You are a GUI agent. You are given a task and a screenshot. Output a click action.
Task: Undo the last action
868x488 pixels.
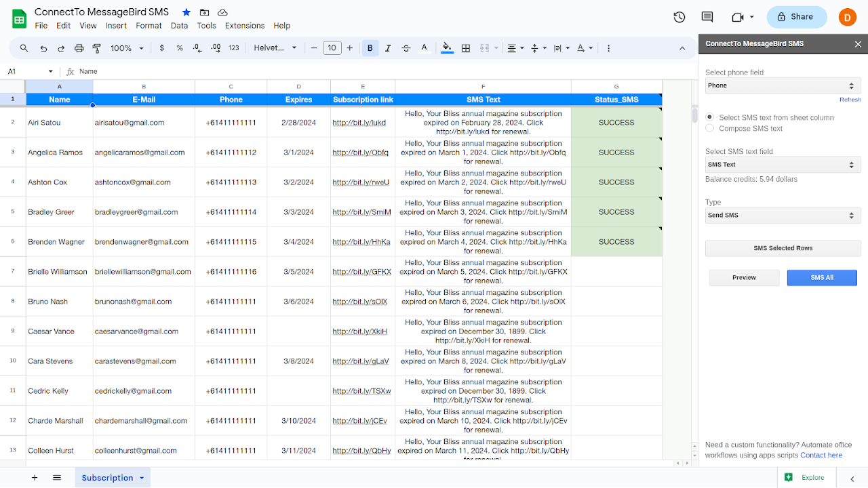(x=43, y=48)
